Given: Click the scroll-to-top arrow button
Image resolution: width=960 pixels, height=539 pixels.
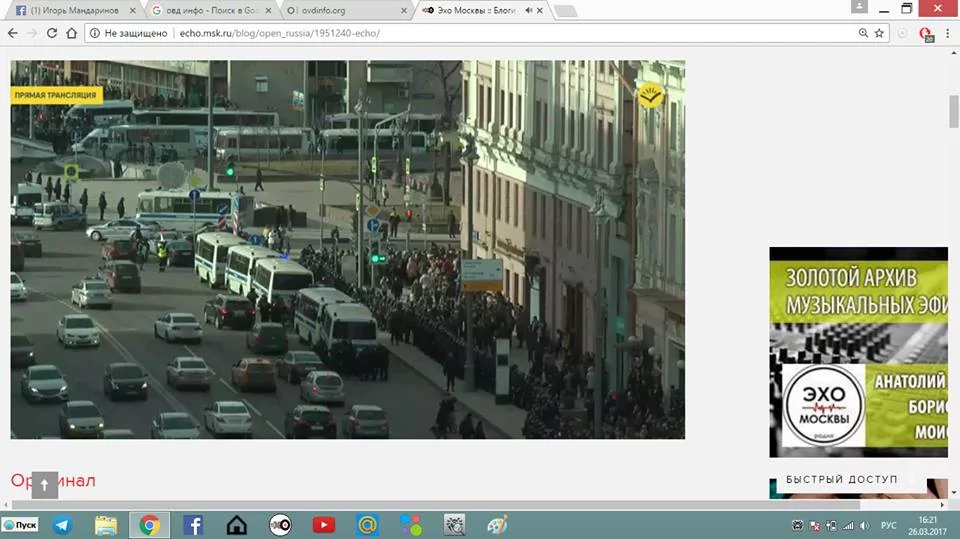Looking at the screenshot, I should tap(45, 484).
